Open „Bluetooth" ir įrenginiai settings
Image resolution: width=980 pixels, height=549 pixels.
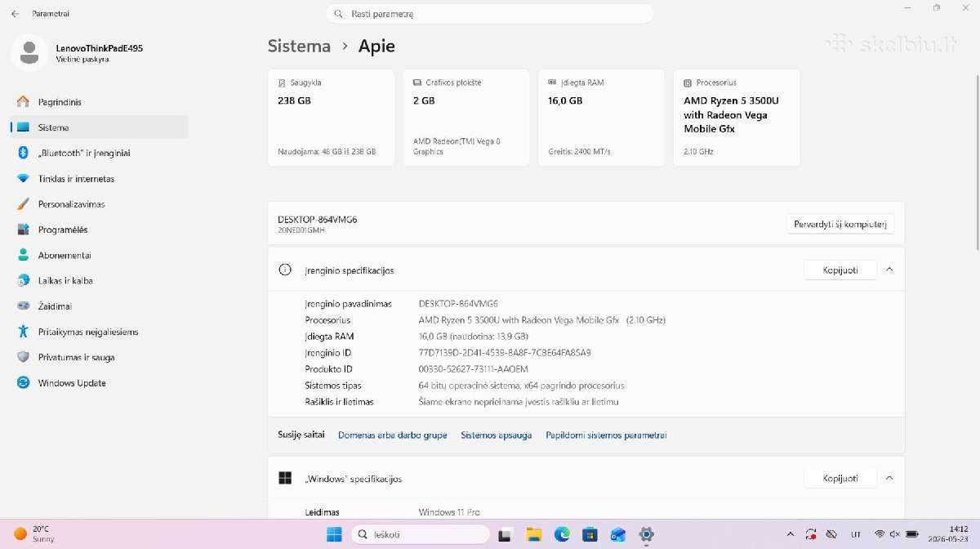[x=99, y=153]
